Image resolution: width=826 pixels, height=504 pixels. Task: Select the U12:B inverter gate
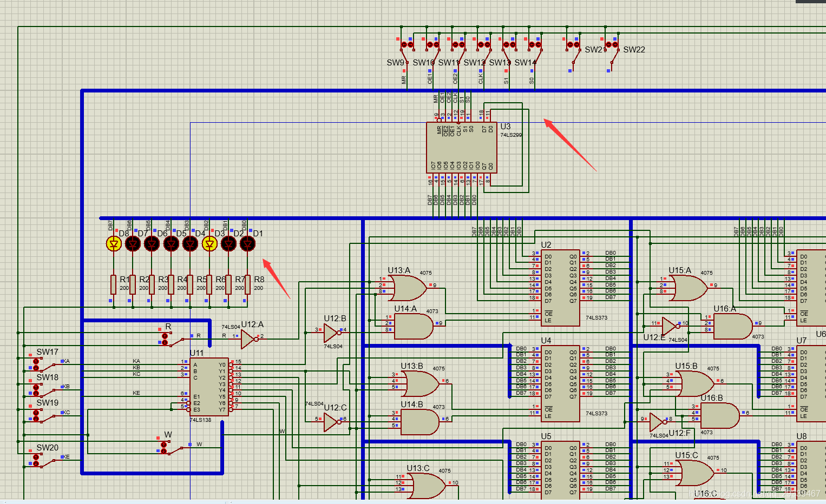coord(331,333)
